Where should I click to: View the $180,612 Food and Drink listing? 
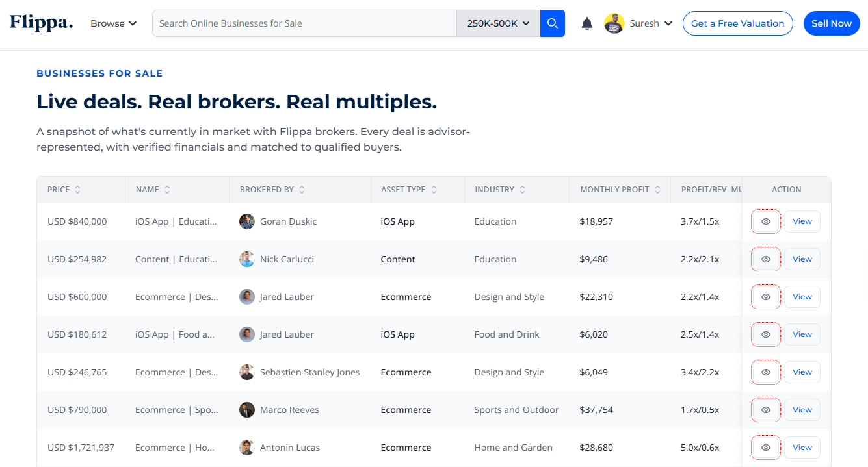click(x=802, y=334)
